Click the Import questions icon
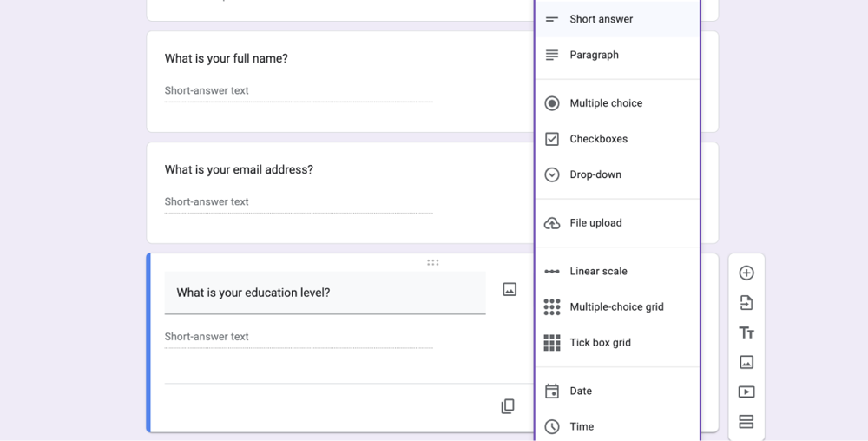This screenshot has height=441, width=868. [x=746, y=303]
